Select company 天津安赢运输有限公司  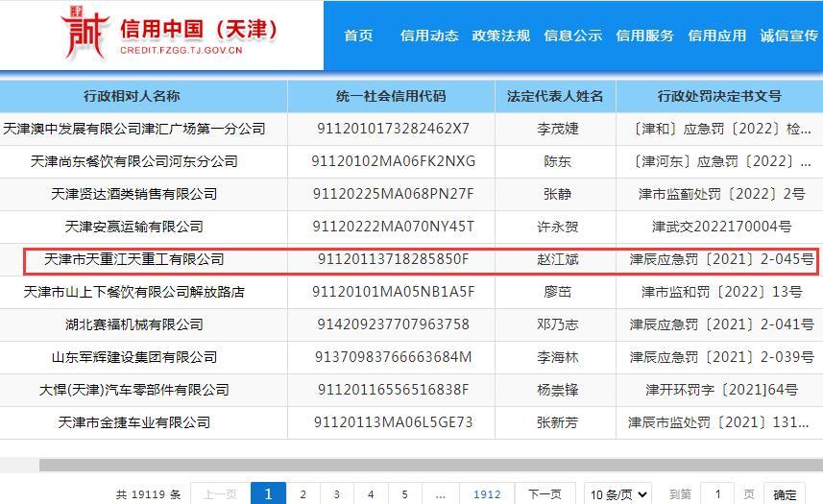point(134,227)
